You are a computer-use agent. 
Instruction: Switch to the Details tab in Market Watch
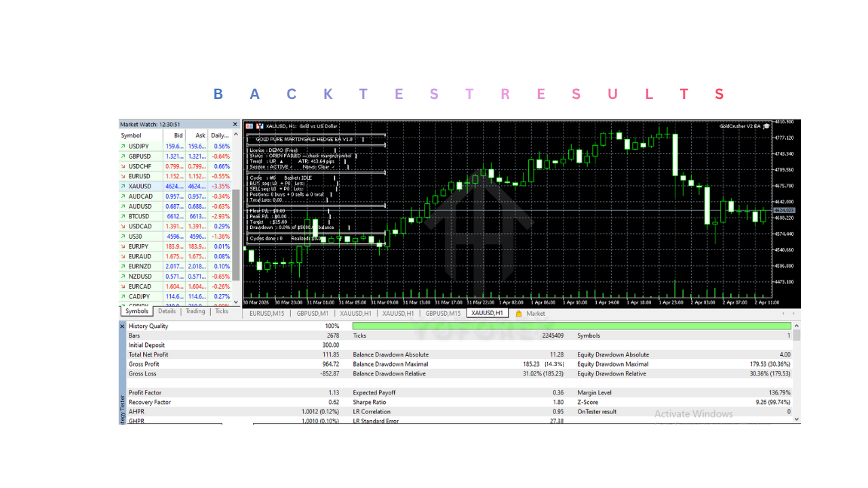tap(167, 311)
